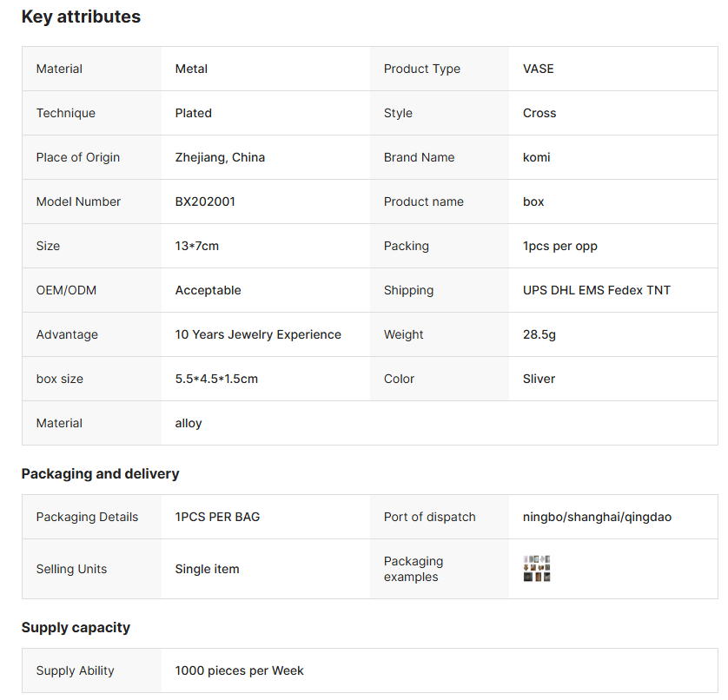Click the Key attributes heading

pos(81,17)
